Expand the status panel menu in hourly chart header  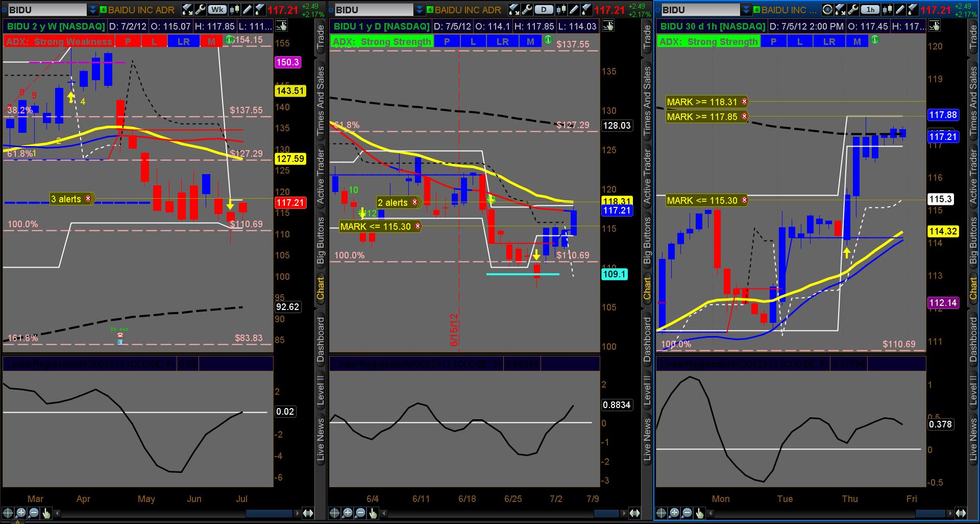tap(934, 26)
